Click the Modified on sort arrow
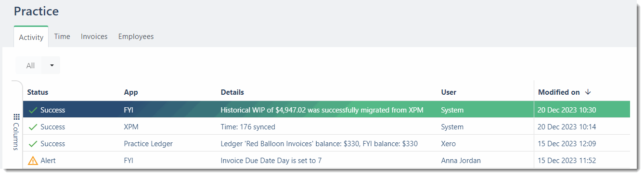Viewport: 644px width, 176px height. point(587,92)
